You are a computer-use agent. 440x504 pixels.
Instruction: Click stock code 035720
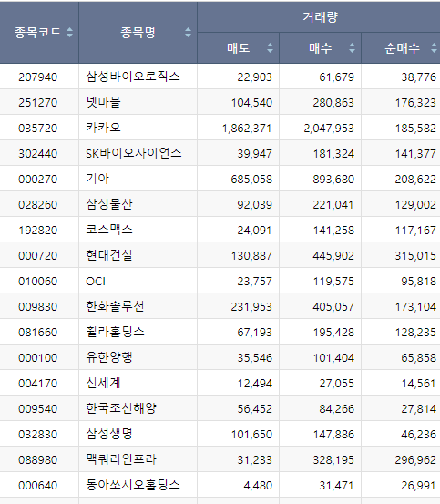click(x=38, y=129)
